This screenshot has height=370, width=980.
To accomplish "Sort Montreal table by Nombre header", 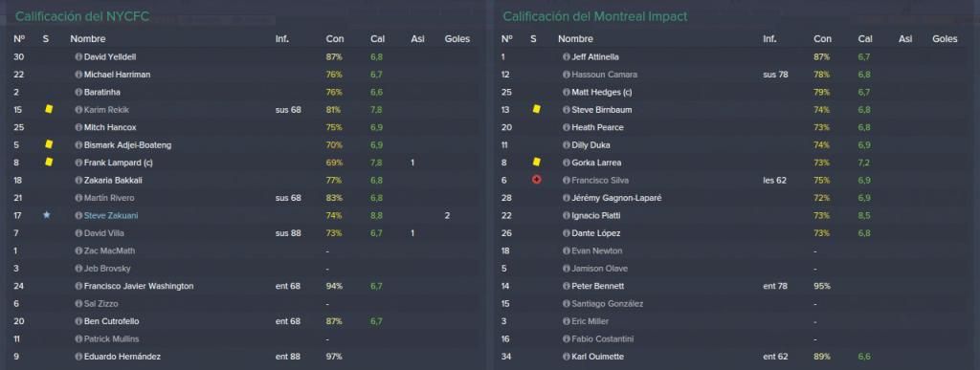I will [x=575, y=38].
